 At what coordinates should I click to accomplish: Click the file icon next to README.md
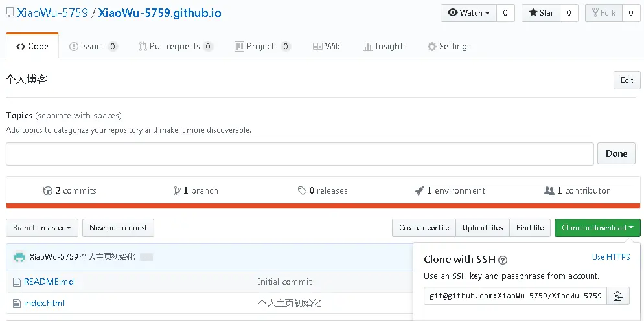pos(16,282)
